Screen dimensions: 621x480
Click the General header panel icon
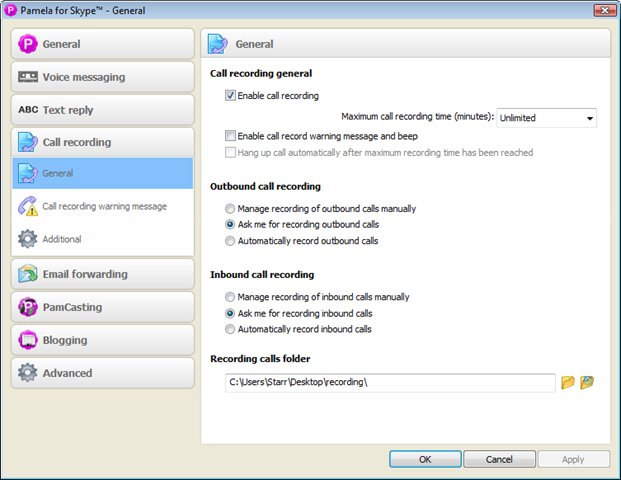pyautogui.click(x=217, y=44)
